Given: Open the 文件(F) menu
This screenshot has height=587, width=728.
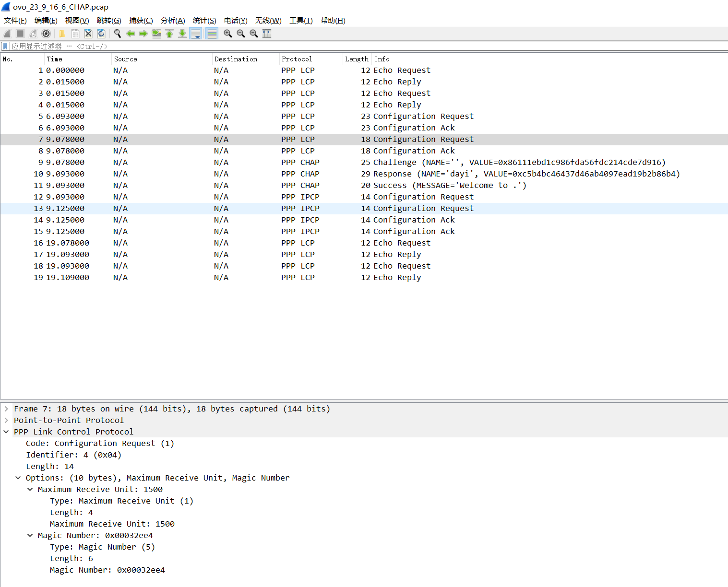Looking at the screenshot, I should pos(15,21).
